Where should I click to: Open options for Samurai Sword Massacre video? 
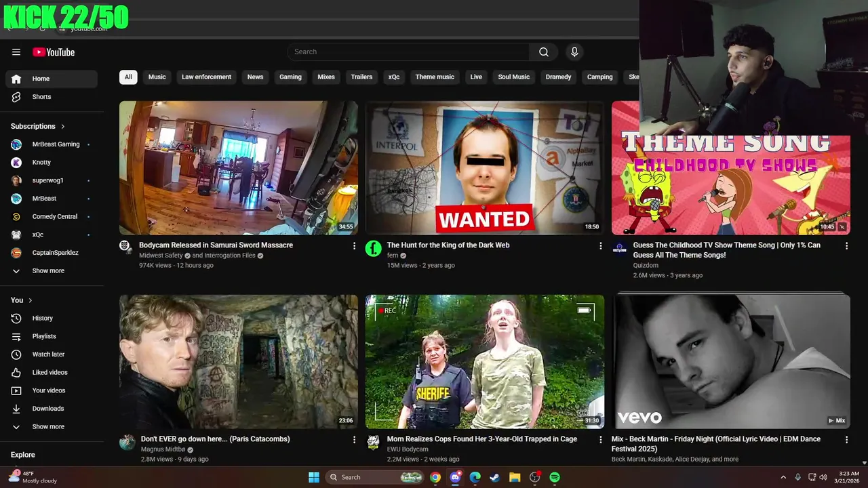[x=354, y=246]
